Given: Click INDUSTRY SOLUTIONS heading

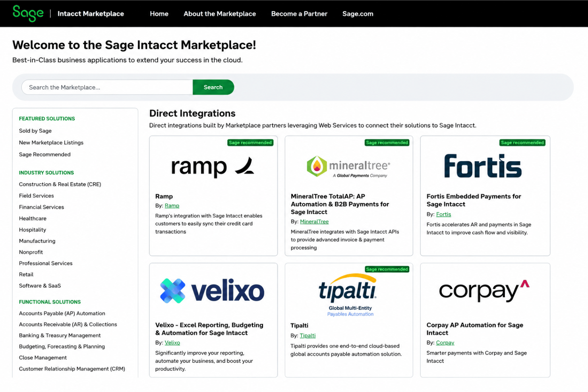Looking at the screenshot, I should click(46, 173).
